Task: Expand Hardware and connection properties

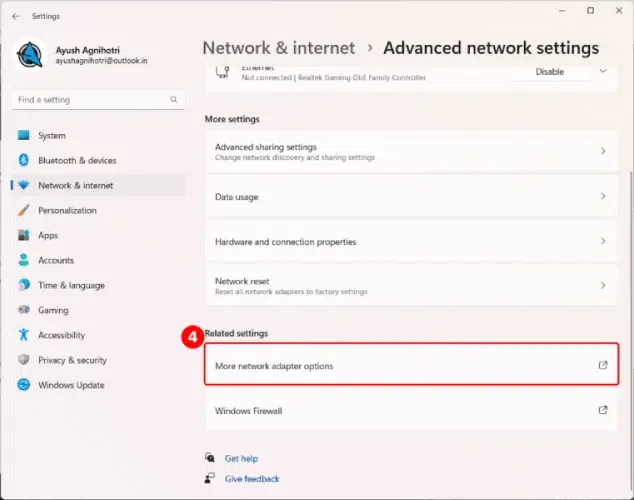Action: pyautogui.click(x=412, y=242)
